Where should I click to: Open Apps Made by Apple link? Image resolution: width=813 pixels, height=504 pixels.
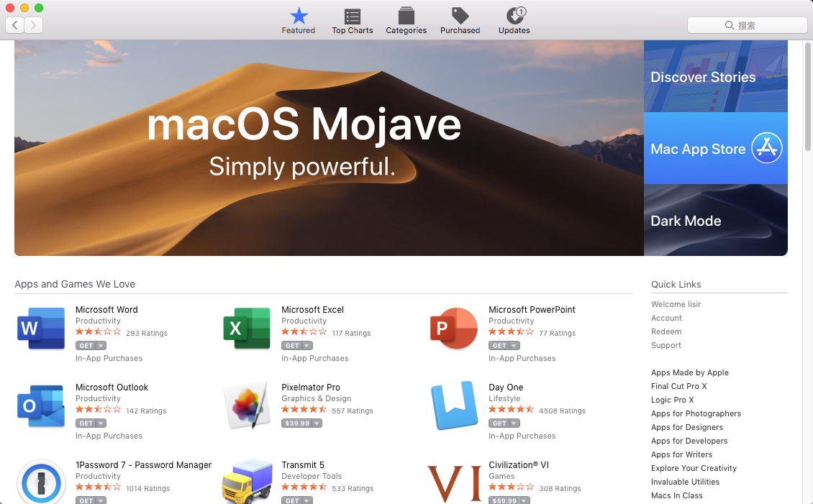[x=689, y=372]
